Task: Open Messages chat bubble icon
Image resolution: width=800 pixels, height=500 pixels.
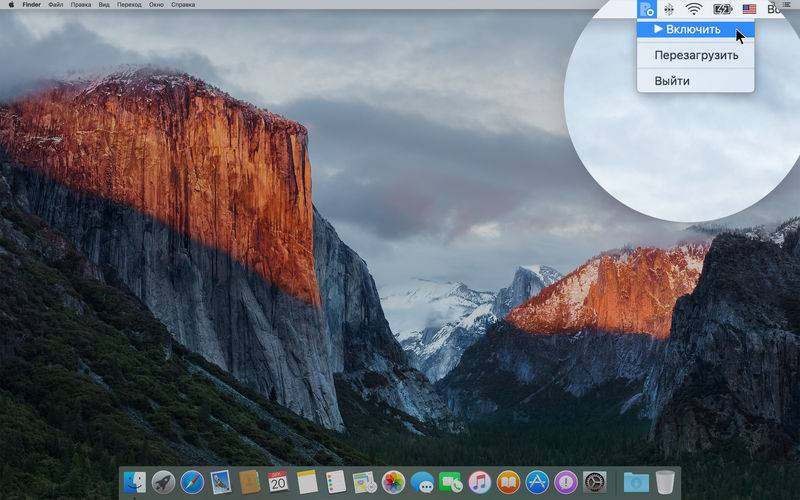Action: tap(422, 482)
